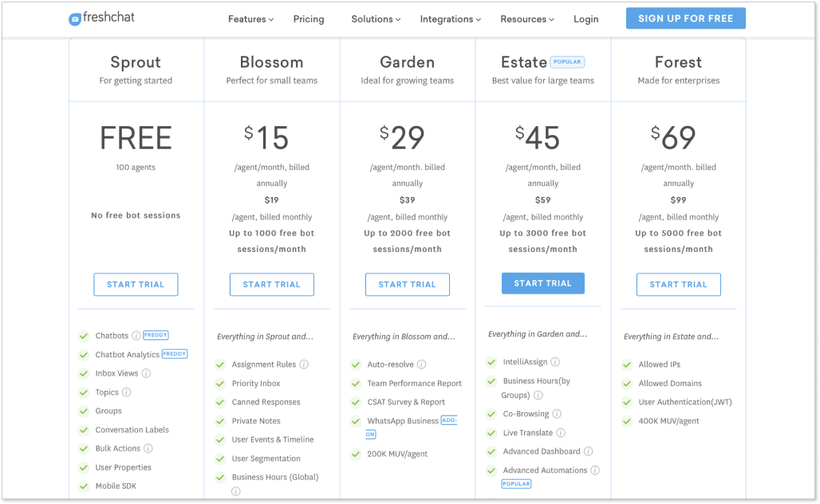Image resolution: width=820 pixels, height=504 pixels.
Task: Click info icon beside Bulk Actions
Action: [148, 449]
